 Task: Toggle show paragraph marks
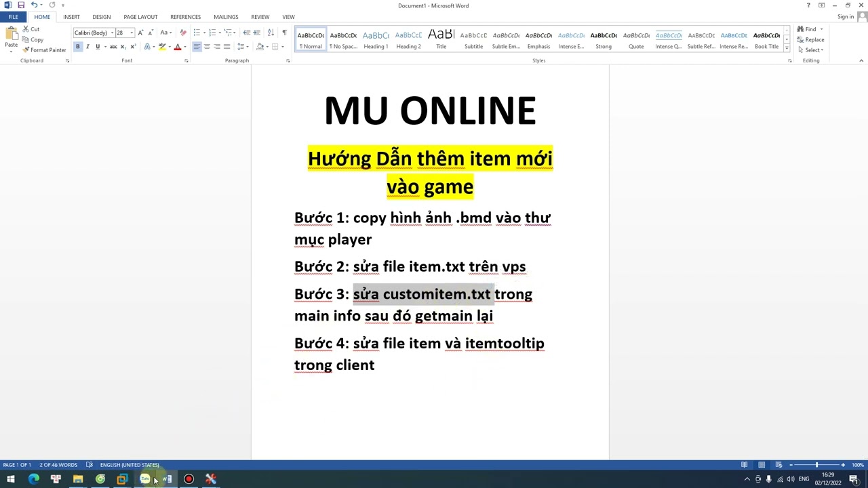pyautogui.click(x=284, y=33)
